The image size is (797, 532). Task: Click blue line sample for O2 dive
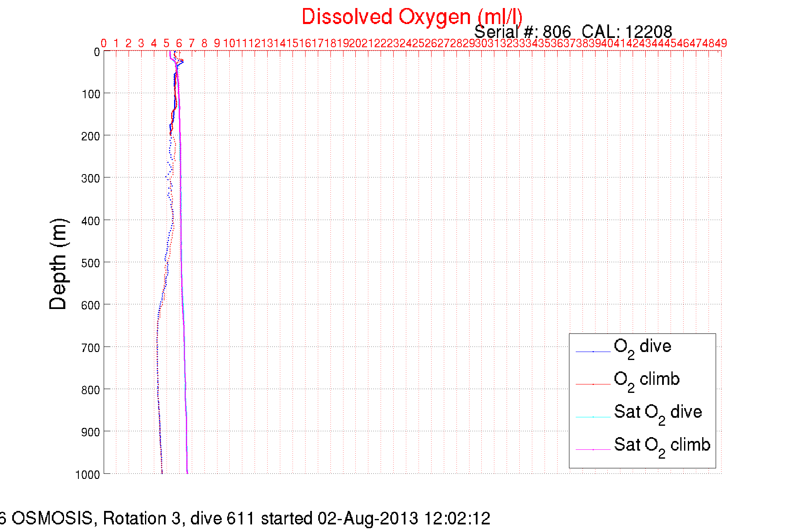tap(593, 352)
